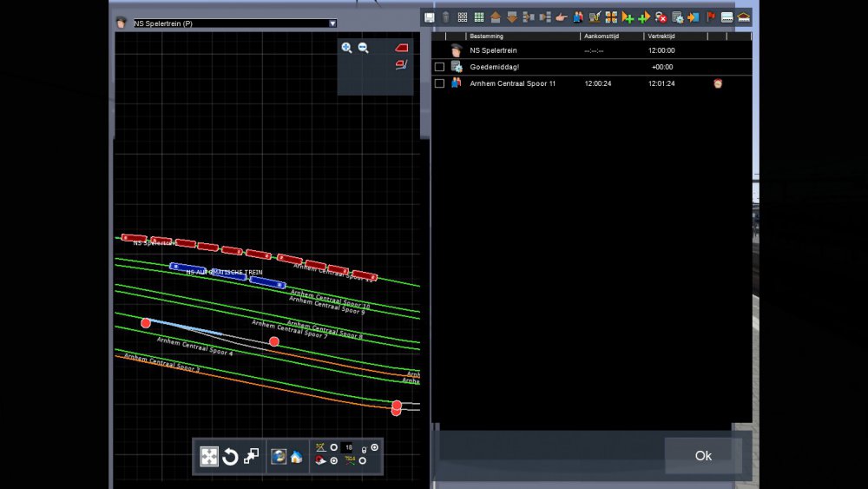Click the zoom in magnifier
The width and height of the screenshot is (868, 489).
(346, 48)
